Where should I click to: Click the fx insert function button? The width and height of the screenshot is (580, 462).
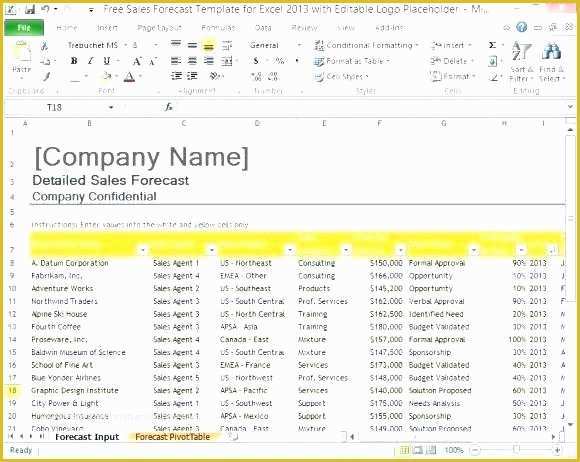pyautogui.click(x=169, y=107)
